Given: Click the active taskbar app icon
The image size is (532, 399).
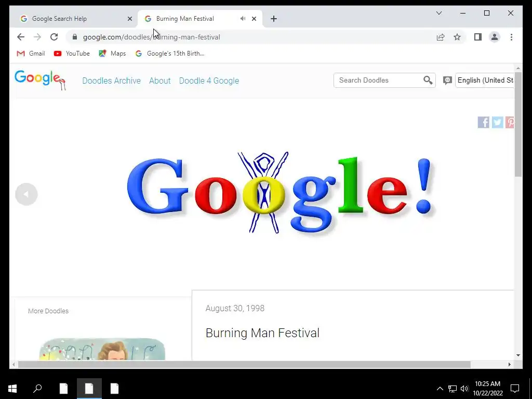Looking at the screenshot, I should coord(89,389).
